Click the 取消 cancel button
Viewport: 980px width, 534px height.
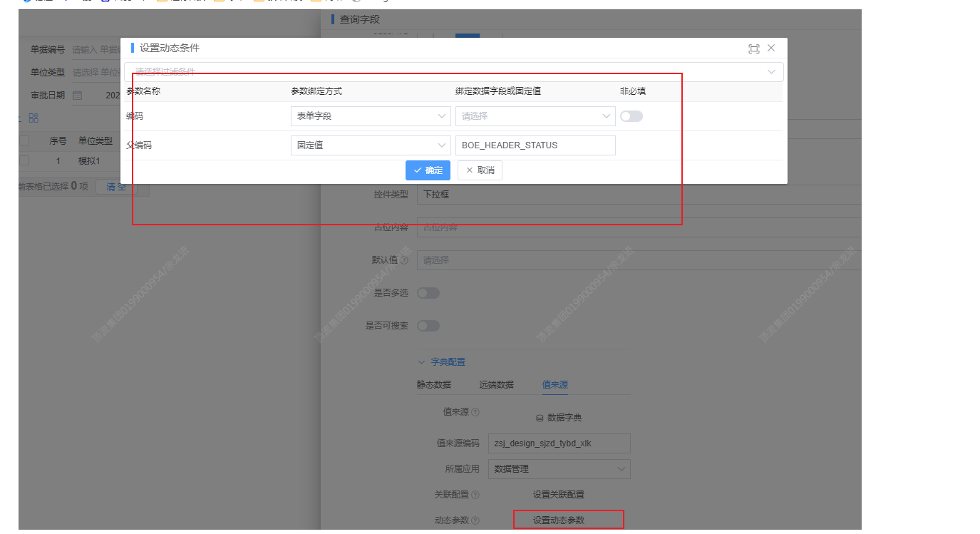pos(480,170)
